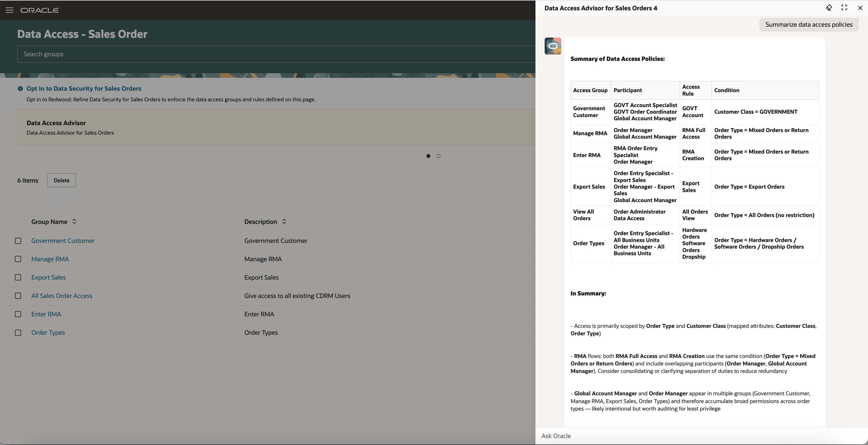Click the info icon on Opt In banner
Viewport: 868px width, 445px height.
(x=20, y=88)
